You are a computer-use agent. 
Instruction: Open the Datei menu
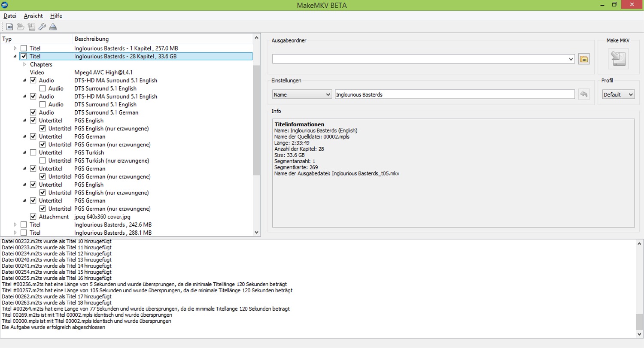[10, 16]
